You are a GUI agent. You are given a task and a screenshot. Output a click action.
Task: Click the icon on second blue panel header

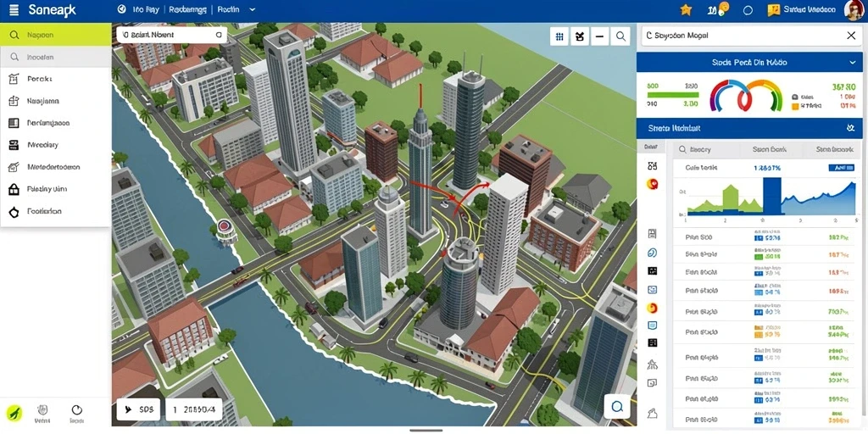(x=851, y=128)
